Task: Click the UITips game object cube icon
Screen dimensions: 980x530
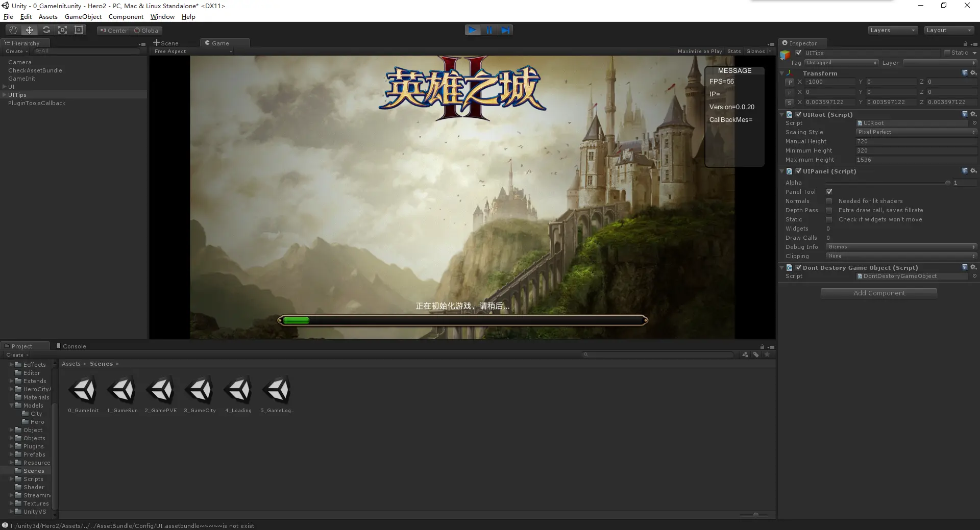Action: (x=785, y=55)
